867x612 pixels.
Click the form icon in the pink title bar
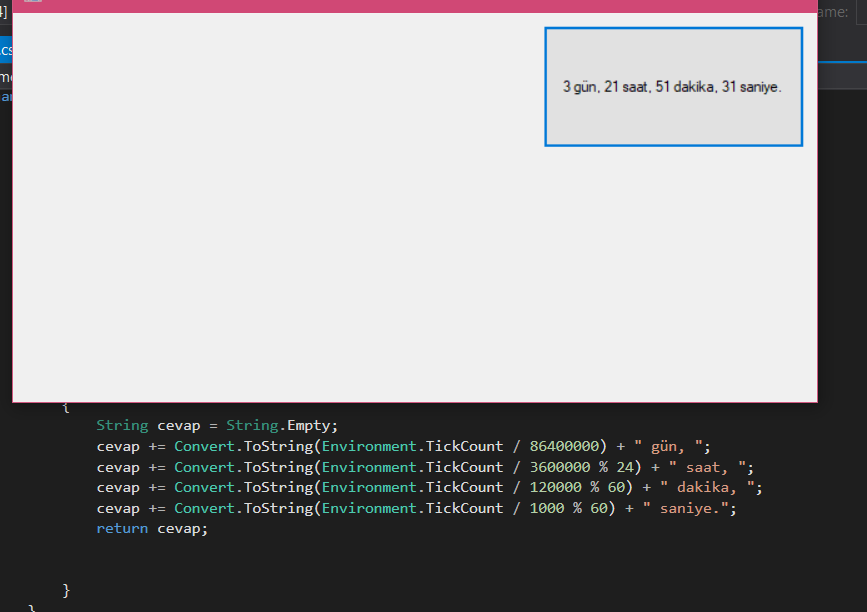pos(33,2)
